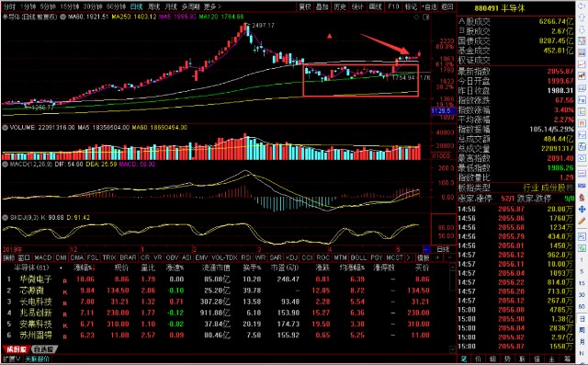Image resolution: width=588 pixels, height=365 pixels.
Task: Click the up arrow icon in right sidebar
Action: [x=582, y=17]
